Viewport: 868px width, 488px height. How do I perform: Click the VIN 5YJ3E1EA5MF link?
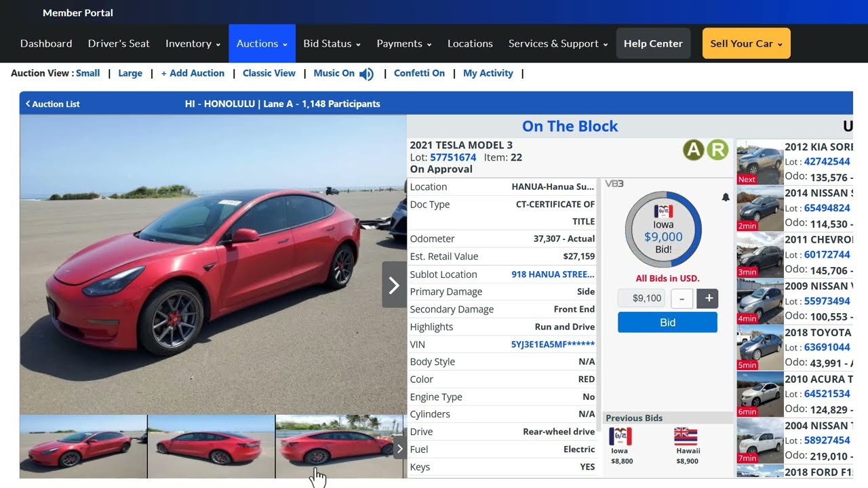pyautogui.click(x=553, y=344)
